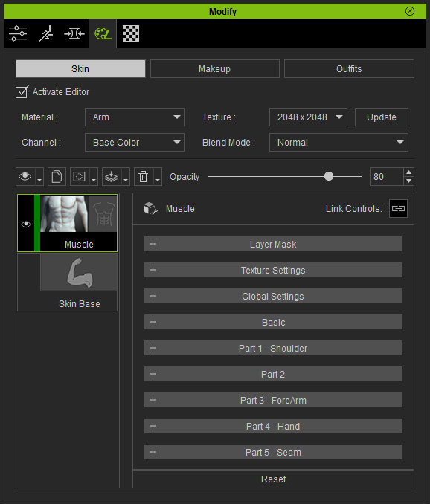The image size is (430, 504).
Task: Open the Blend Mode Normal dropdown
Action: click(338, 143)
